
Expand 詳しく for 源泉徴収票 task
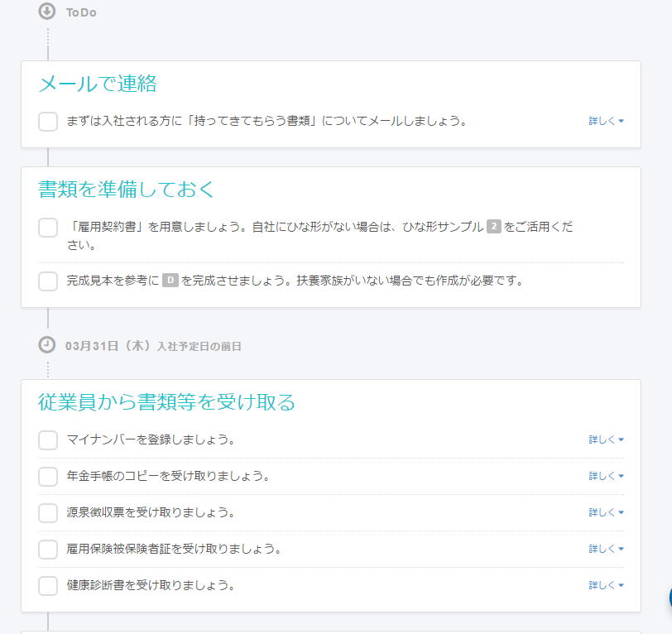click(606, 512)
